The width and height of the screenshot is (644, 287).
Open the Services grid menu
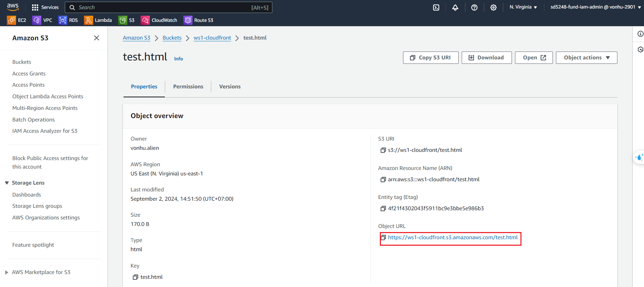click(45, 8)
